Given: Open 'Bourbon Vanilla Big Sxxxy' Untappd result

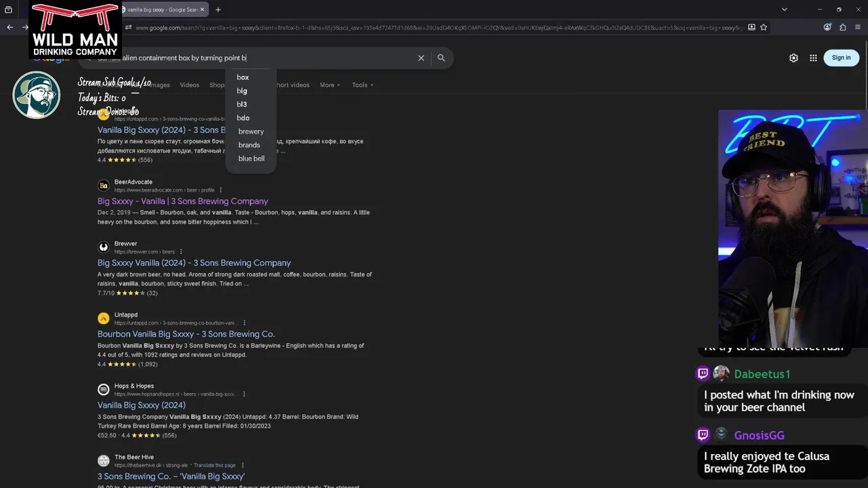Looking at the screenshot, I should tap(186, 334).
